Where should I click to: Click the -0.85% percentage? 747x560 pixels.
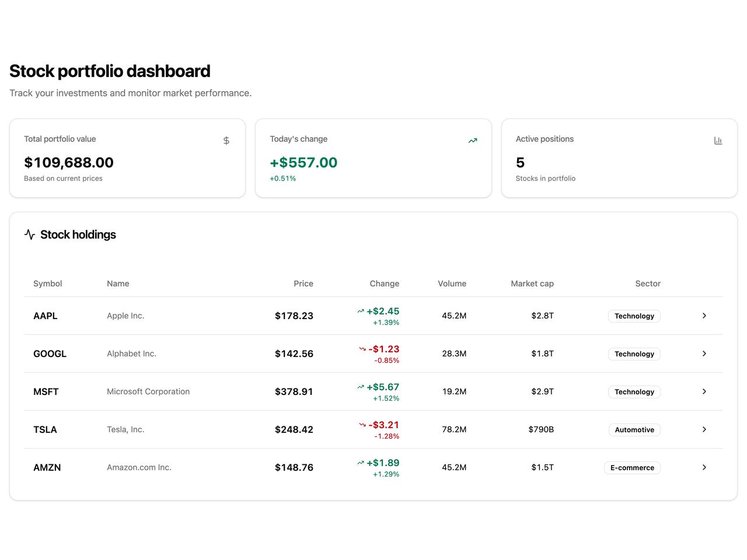coord(387,360)
